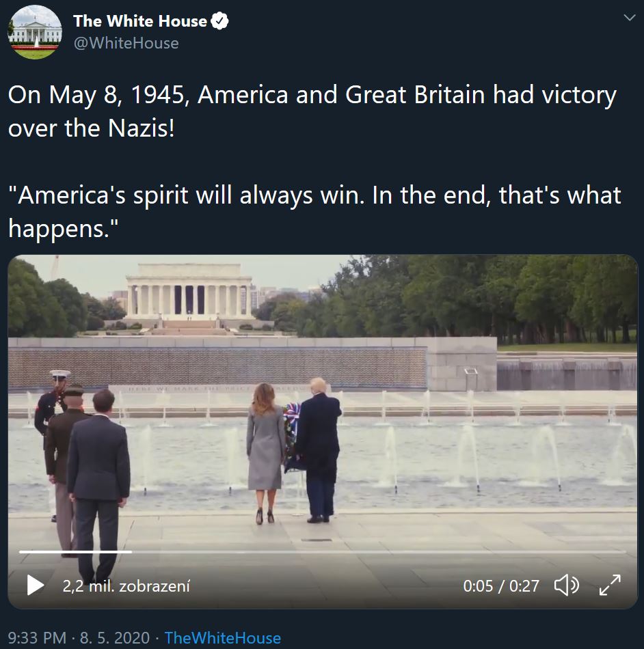The width and height of the screenshot is (644, 649).
Task: Click the tweet text about May 8, 1945
Action: pos(312,111)
